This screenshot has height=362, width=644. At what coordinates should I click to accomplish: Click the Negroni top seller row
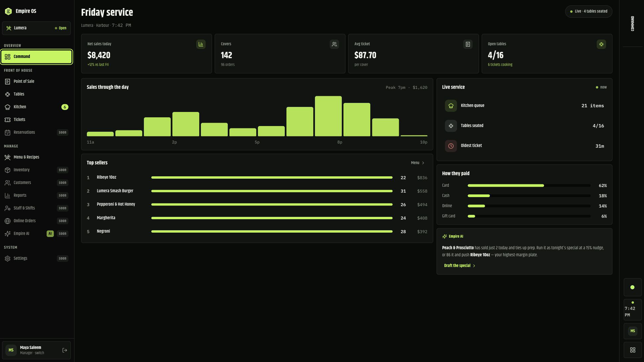[257, 232]
